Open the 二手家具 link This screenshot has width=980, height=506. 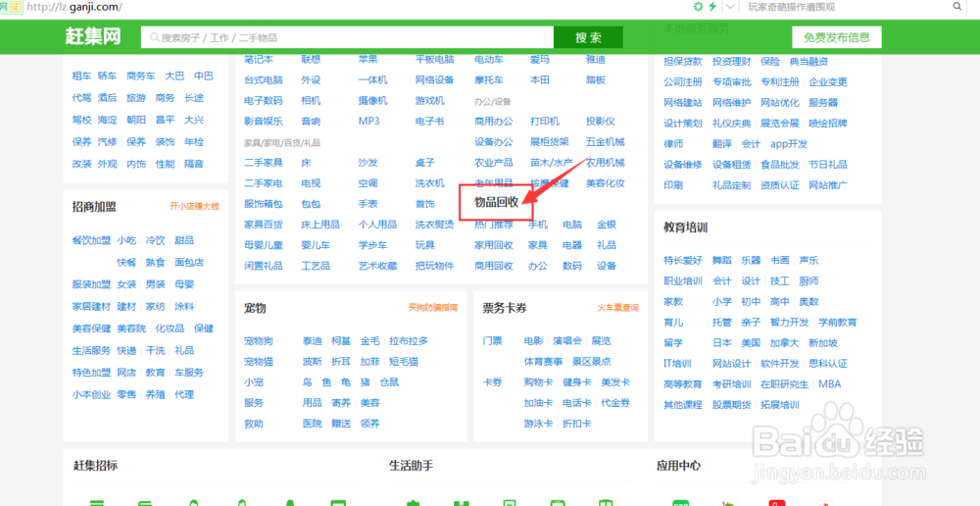(x=264, y=163)
